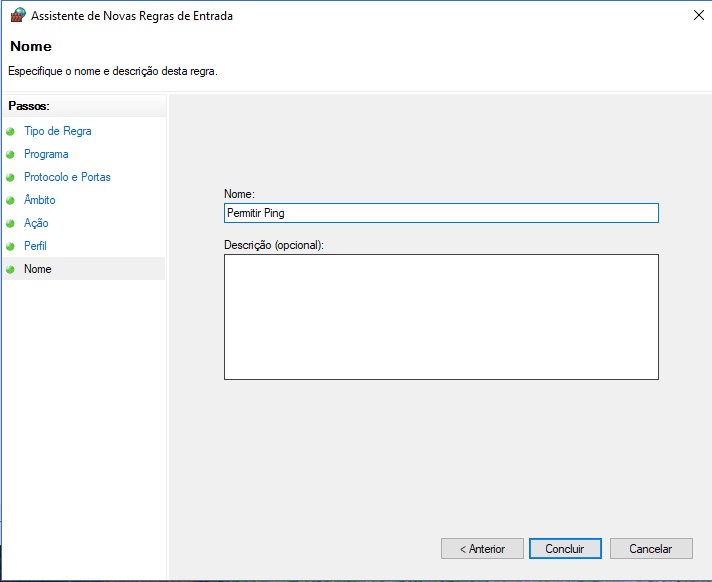Click the green bullet beside Perfil
The image size is (712, 582).
pyautogui.click(x=10, y=246)
